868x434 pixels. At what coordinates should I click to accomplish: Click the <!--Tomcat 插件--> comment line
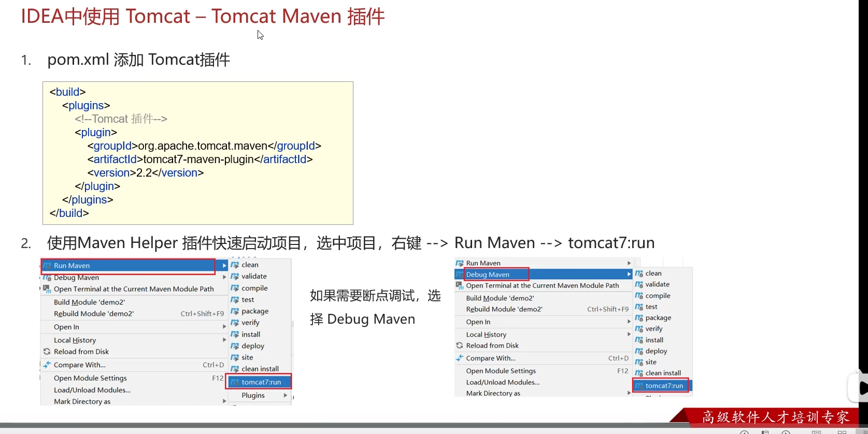(121, 119)
